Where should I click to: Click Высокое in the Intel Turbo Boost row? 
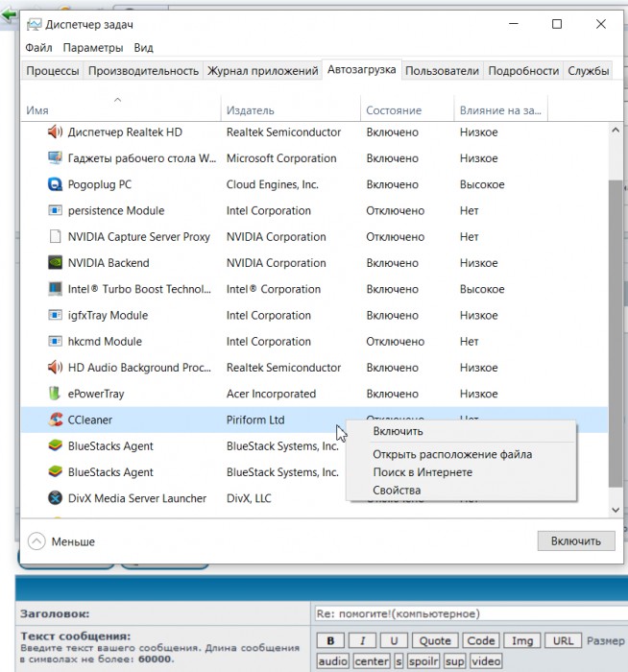click(x=482, y=289)
